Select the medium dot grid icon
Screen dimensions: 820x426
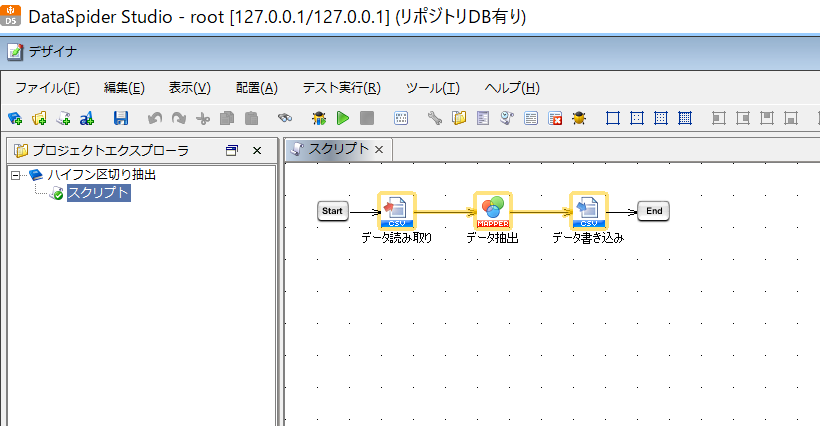pos(661,118)
